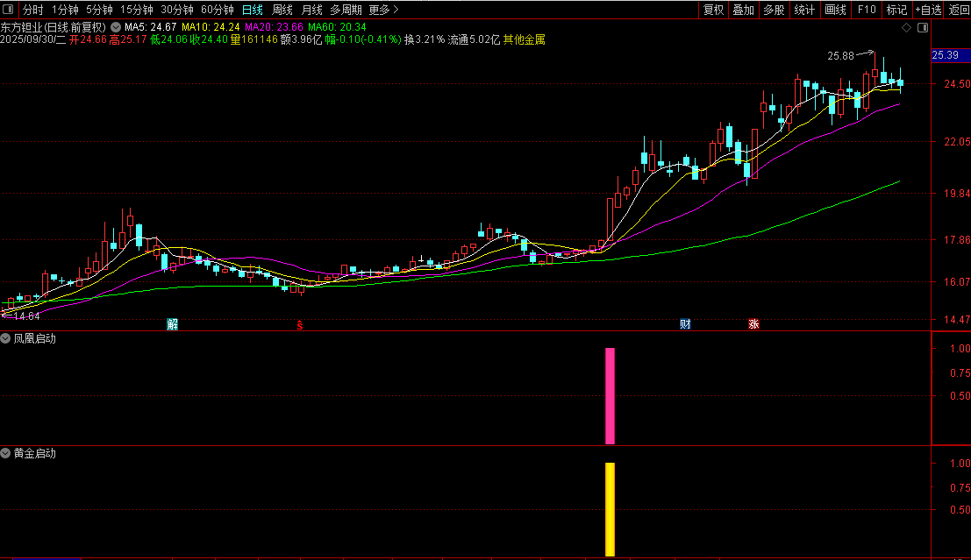Click the yellow 黄金启动 signal bar

click(610, 510)
